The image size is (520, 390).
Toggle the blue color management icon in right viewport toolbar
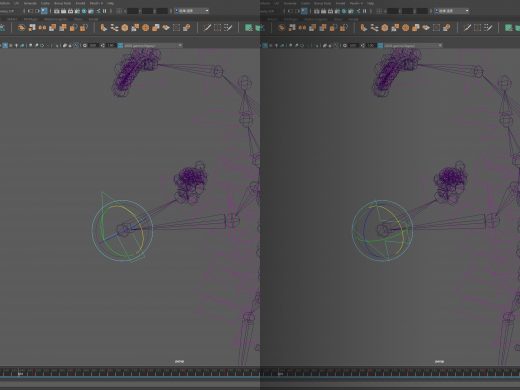(x=380, y=45)
